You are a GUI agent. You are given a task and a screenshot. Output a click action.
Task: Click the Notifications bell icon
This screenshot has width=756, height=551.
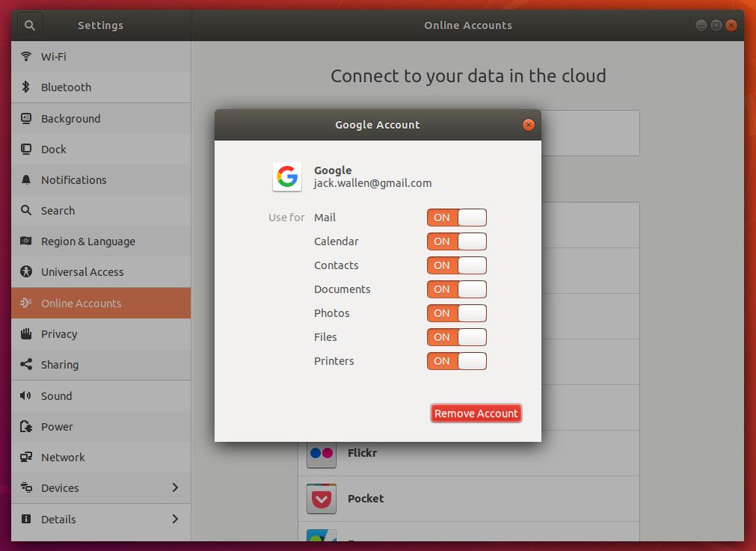(x=26, y=180)
